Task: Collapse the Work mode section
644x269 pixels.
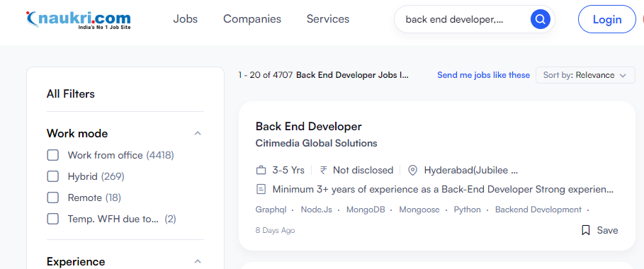Action: click(x=198, y=134)
